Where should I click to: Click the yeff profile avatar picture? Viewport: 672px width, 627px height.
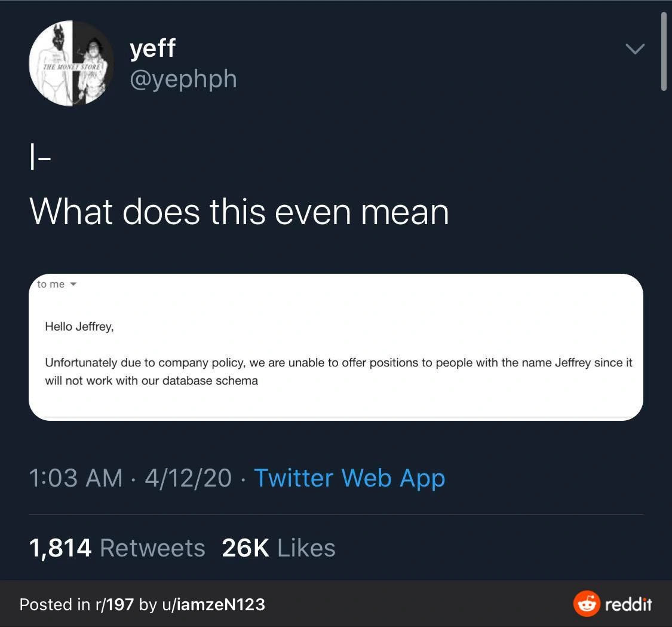tap(71, 63)
